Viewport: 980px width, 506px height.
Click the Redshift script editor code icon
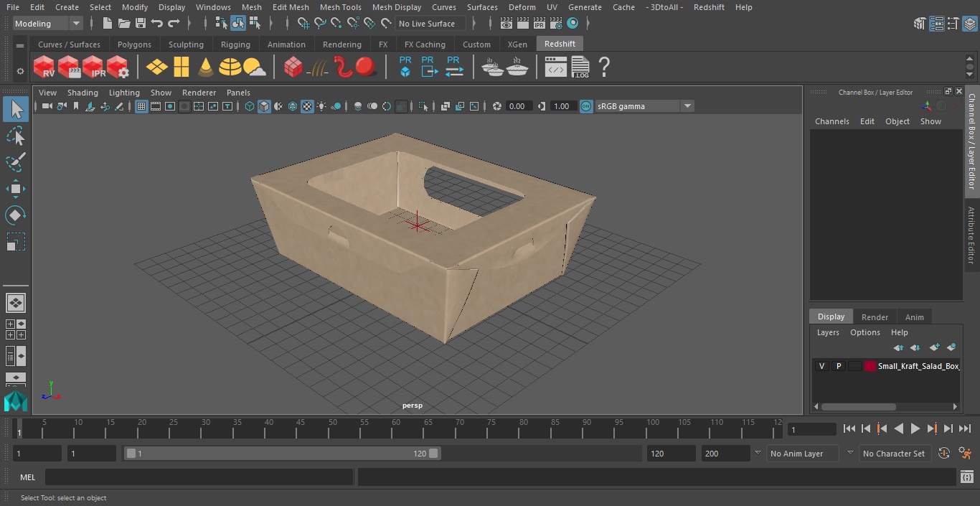pyautogui.click(x=556, y=67)
